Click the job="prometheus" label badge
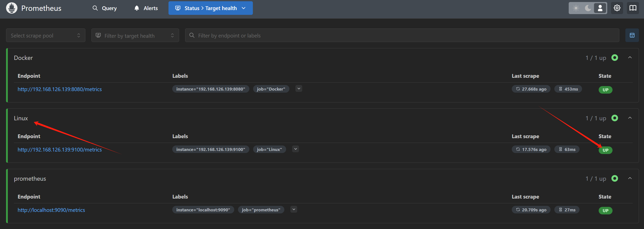The image size is (644, 229). click(261, 210)
